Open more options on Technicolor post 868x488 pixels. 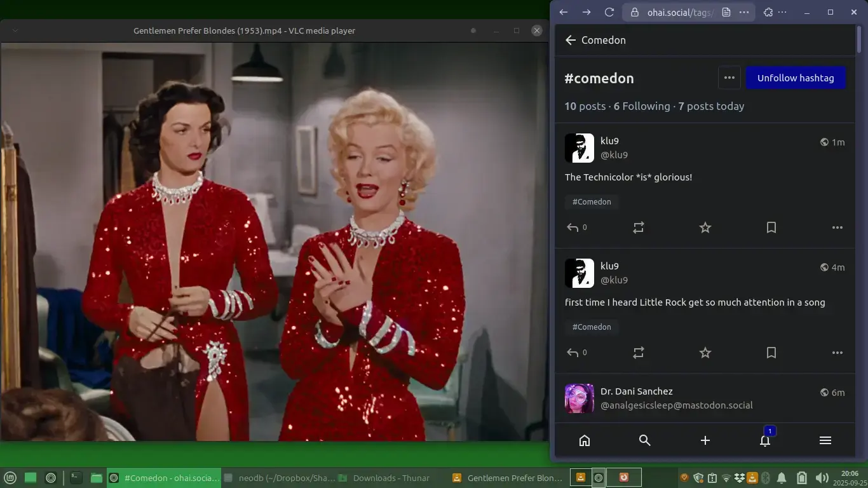pos(837,227)
